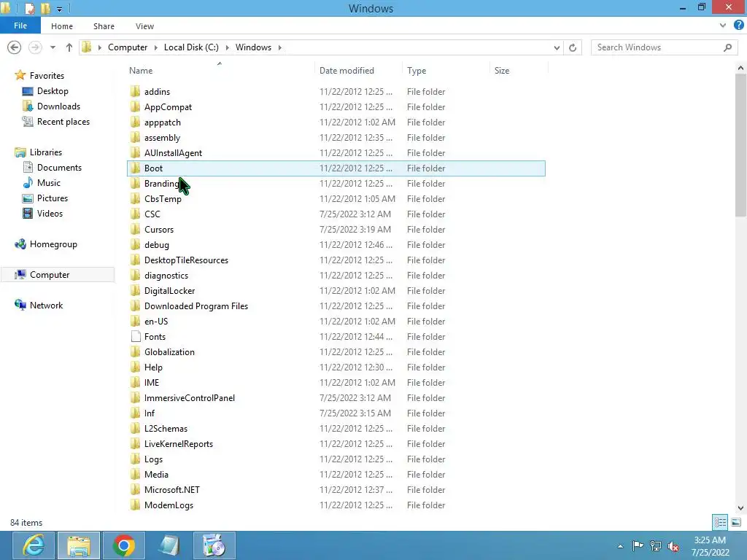Open the recent locations dropdown arrow

53,47
